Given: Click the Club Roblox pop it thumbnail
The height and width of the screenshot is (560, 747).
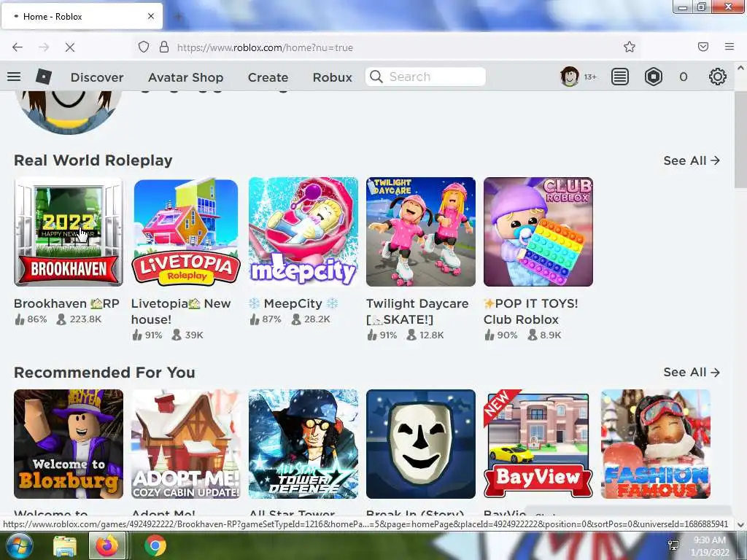Looking at the screenshot, I should pyautogui.click(x=538, y=232).
